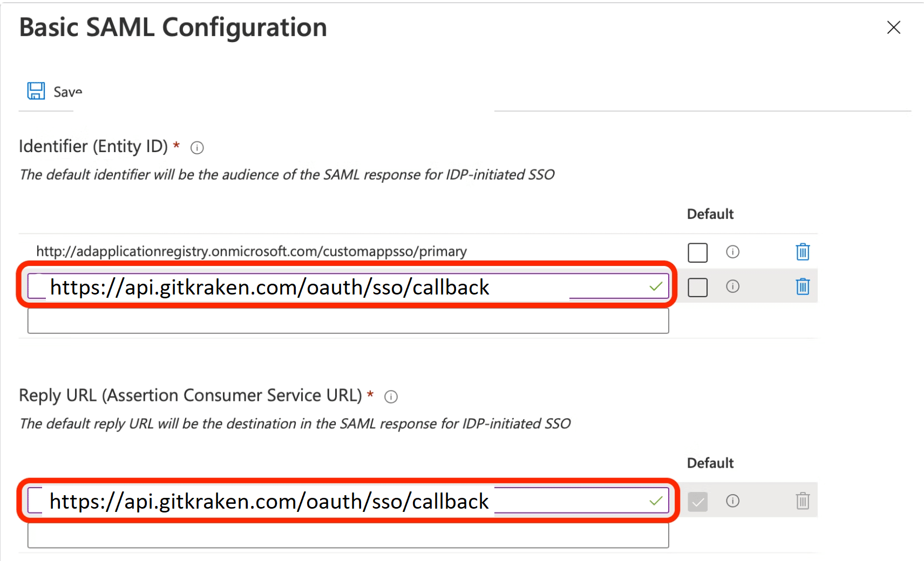Click empty Reply URL input field
This screenshot has width=924, height=561.
click(348, 536)
